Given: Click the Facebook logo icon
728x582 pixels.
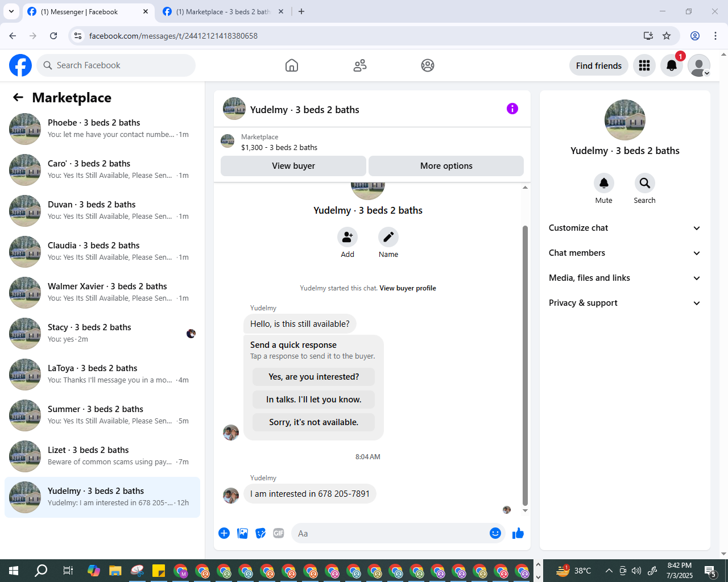Looking at the screenshot, I should pyautogui.click(x=20, y=65).
